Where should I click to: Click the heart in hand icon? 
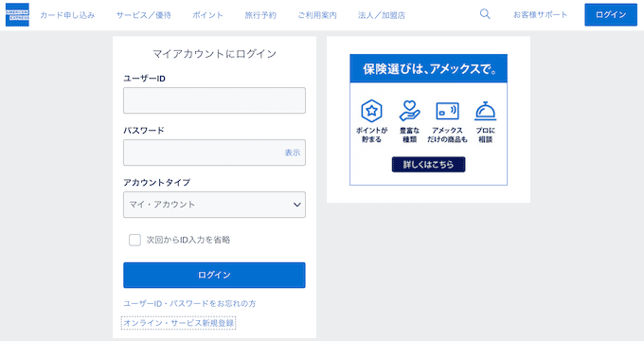pyautogui.click(x=409, y=111)
